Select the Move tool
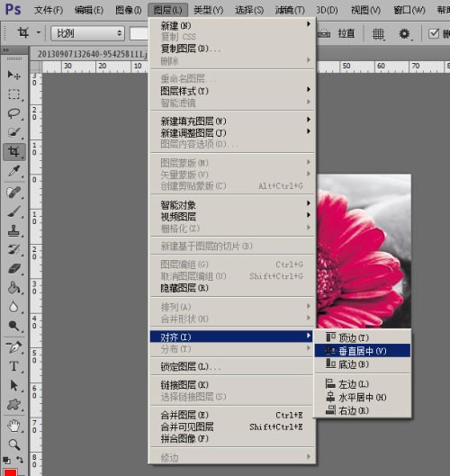Image resolution: width=450 pixels, height=476 pixels. coord(13,75)
